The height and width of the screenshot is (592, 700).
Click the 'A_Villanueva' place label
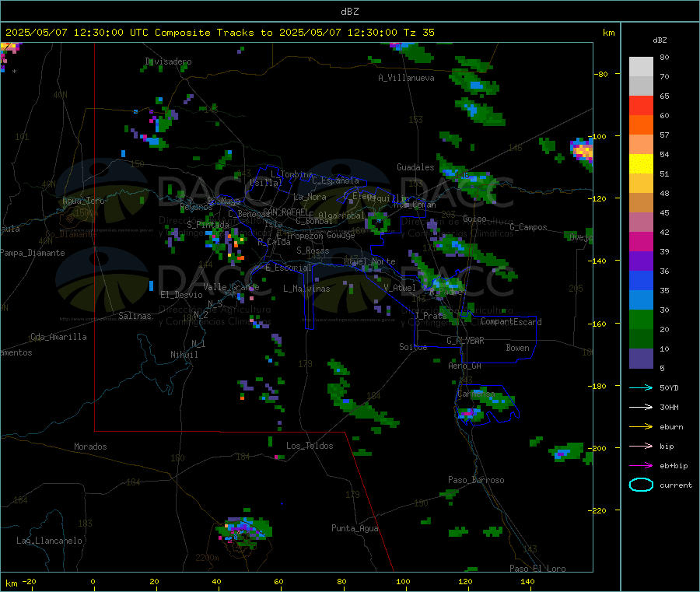point(406,78)
